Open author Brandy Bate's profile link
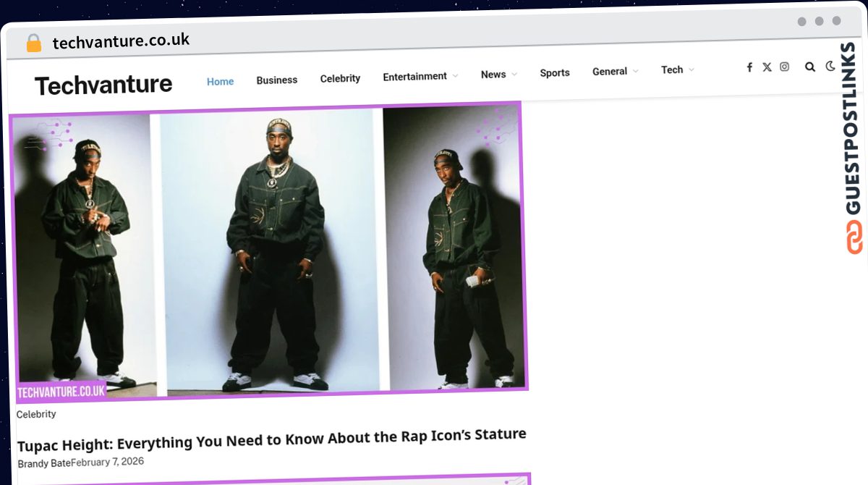Screen dimensions: 868x485 tap(44, 463)
